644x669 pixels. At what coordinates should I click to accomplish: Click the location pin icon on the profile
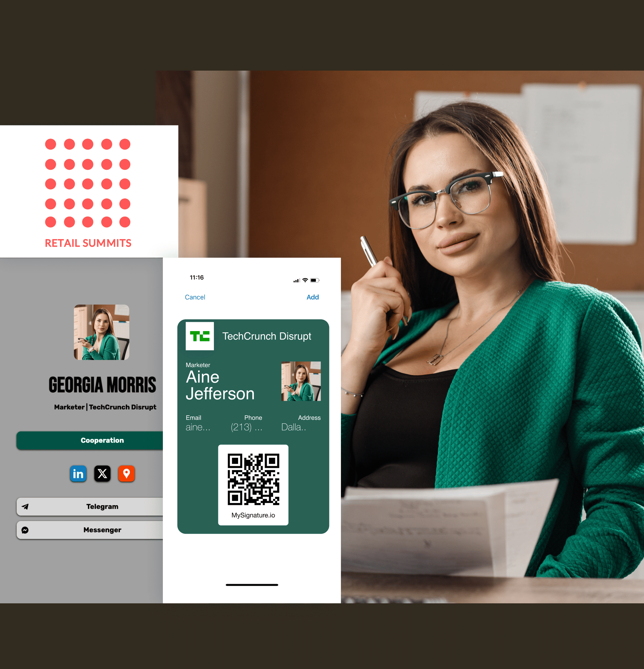tap(126, 473)
